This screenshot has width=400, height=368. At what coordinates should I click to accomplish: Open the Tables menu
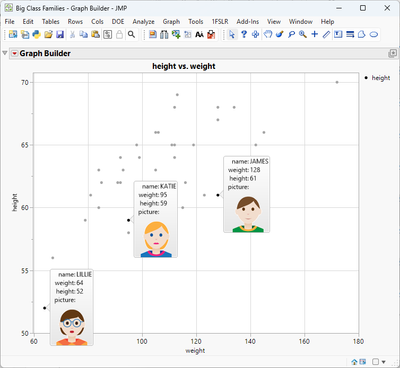pos(51,21)
